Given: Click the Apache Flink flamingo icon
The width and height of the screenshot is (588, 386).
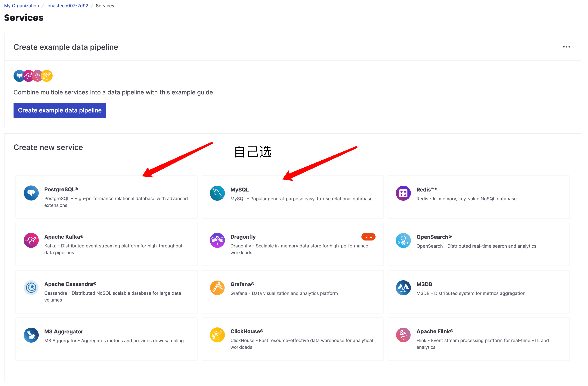Looking at the screenshot, I should pyautogui.click(x=403, y=335).
